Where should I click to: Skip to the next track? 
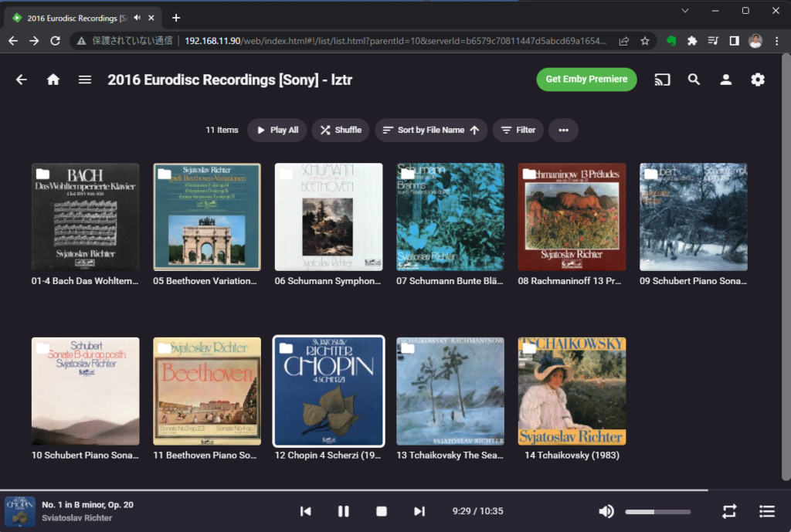(x=419, y=511)
